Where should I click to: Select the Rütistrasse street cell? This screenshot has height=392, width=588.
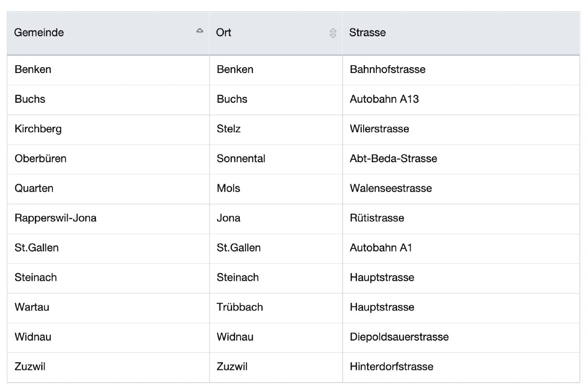(377, 218)
